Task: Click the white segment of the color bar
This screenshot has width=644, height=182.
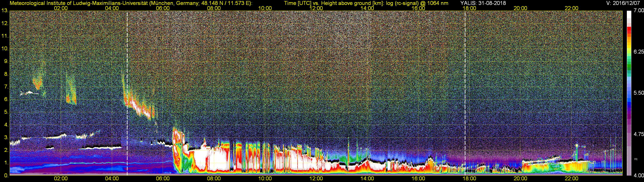Action: (x=629, y=15)
